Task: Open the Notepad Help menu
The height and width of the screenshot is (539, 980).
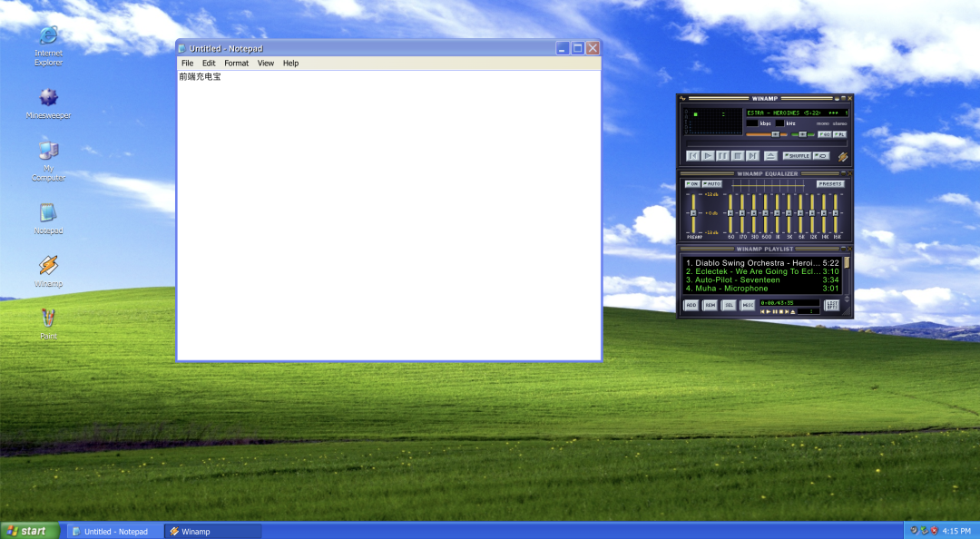Action: tap(290, 64)
